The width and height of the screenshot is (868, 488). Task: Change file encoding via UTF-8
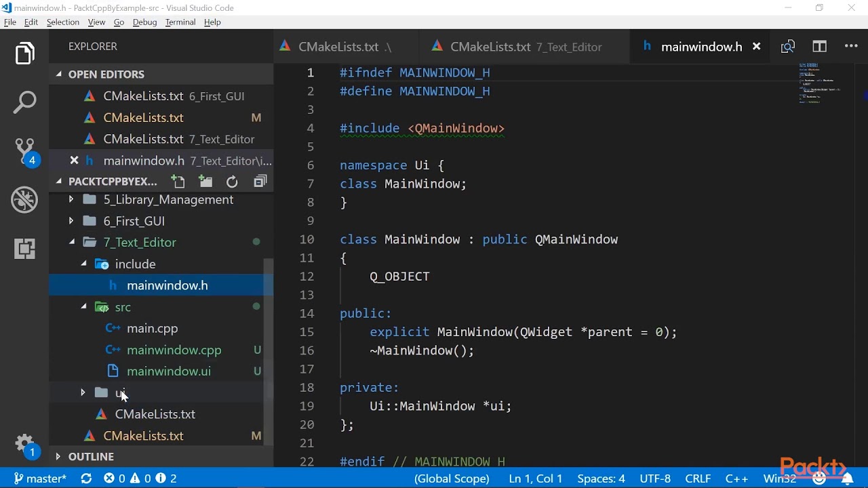point(654,479)
